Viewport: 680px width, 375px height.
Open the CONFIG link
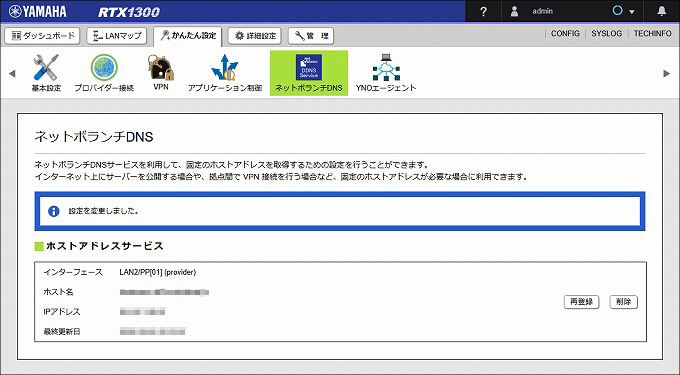(565, 33)
